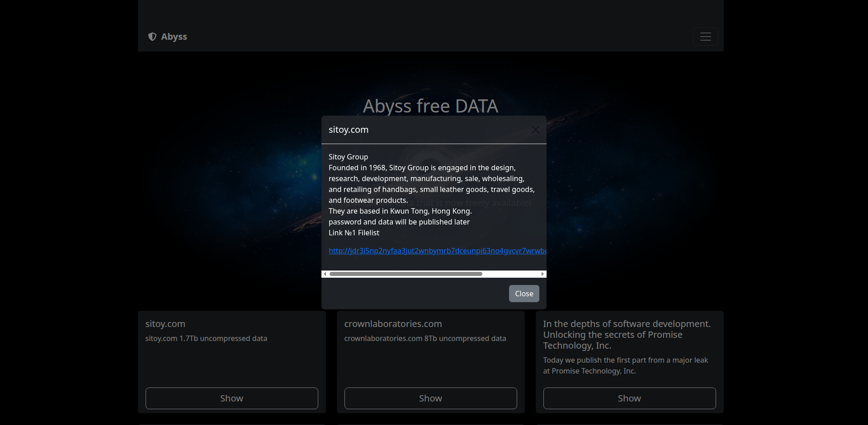The width and height of the screenshot is (868, 425).
Task: Select the sitoy.com card title
Action: tap(165, 324)
